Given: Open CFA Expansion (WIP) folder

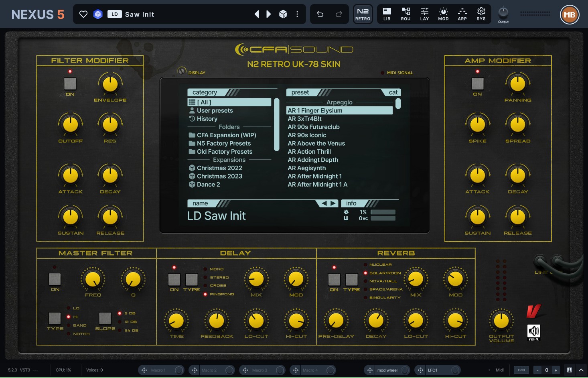Looking at the screenshot, I should tap(229, 135).
